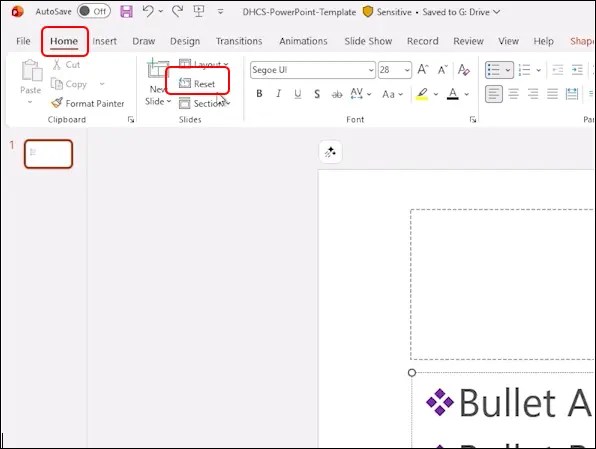Increase the font size
The height and width of the screenshot is (449, 596).
[x=423, y=70]
